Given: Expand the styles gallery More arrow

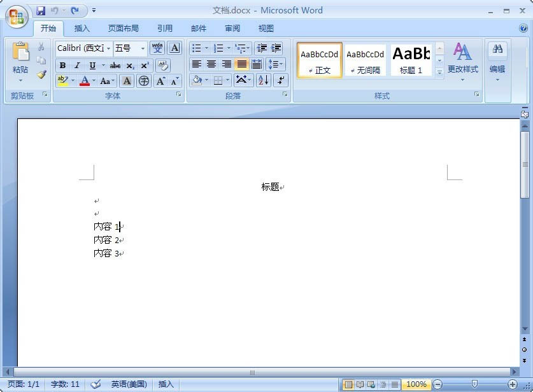Looking at the screenshot, I should tap(439, 73).
